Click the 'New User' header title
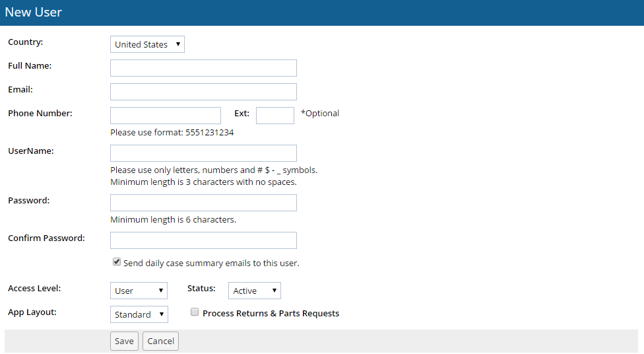 [x=33, y=12]
